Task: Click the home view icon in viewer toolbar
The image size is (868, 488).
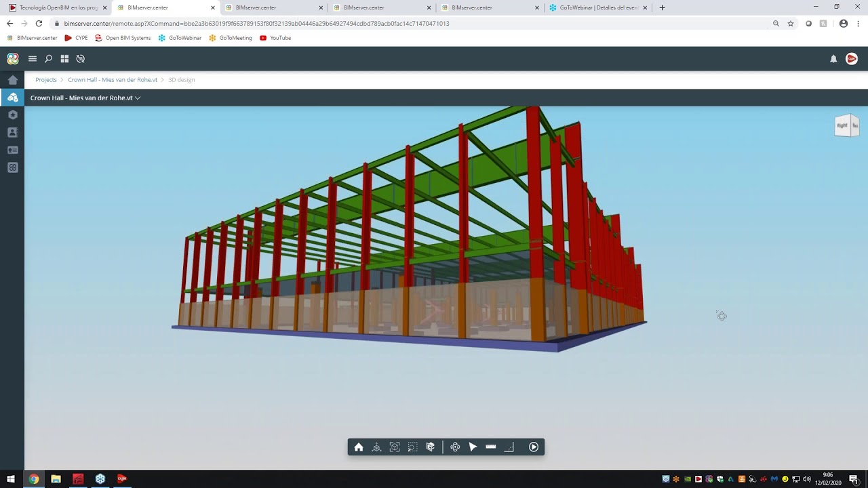Action: pos(359,447)
